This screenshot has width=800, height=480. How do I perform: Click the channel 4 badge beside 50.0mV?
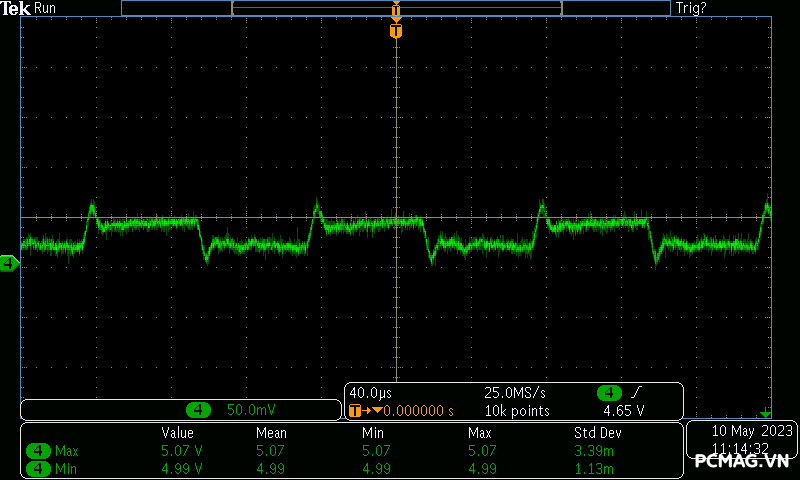point(200,410)
